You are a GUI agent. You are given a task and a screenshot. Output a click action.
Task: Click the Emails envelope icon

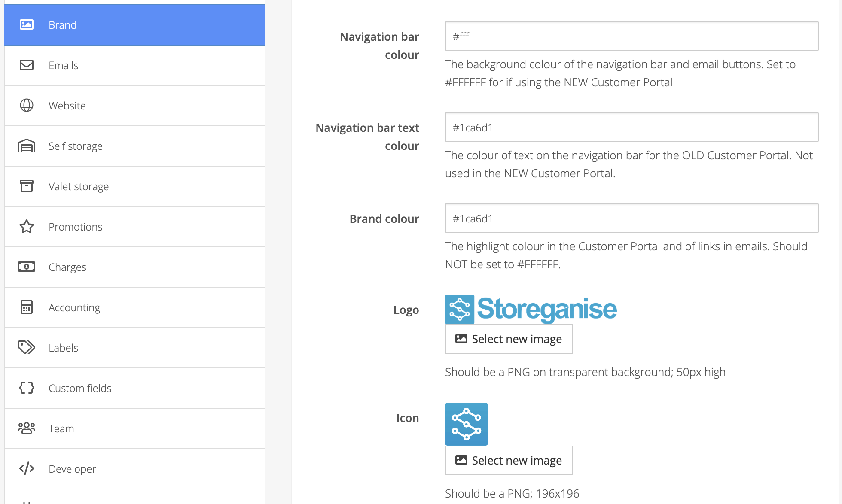[27, 65]
